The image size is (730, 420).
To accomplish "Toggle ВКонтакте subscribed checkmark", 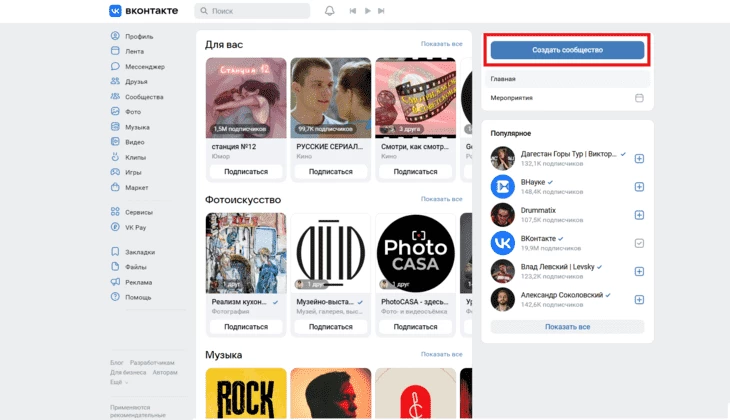I will tap(639, 243).
